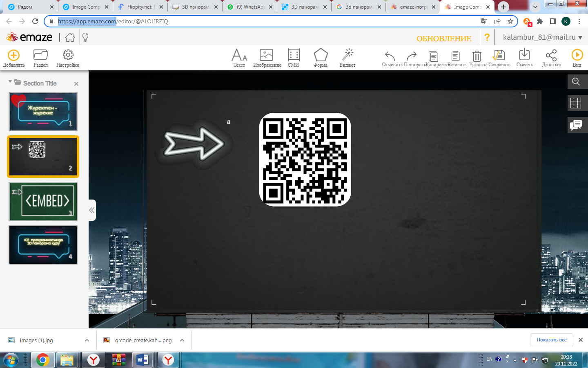Expand qrcode_create png download options
The height and width of the screenshot is (368, 588).
click(x=182, y=340)
